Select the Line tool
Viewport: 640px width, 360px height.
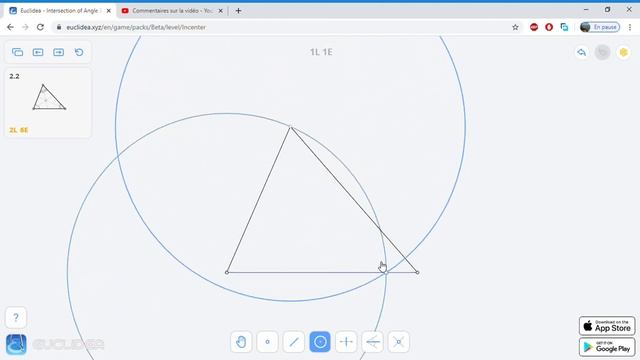pyautogui.click(x=294, y=342)
